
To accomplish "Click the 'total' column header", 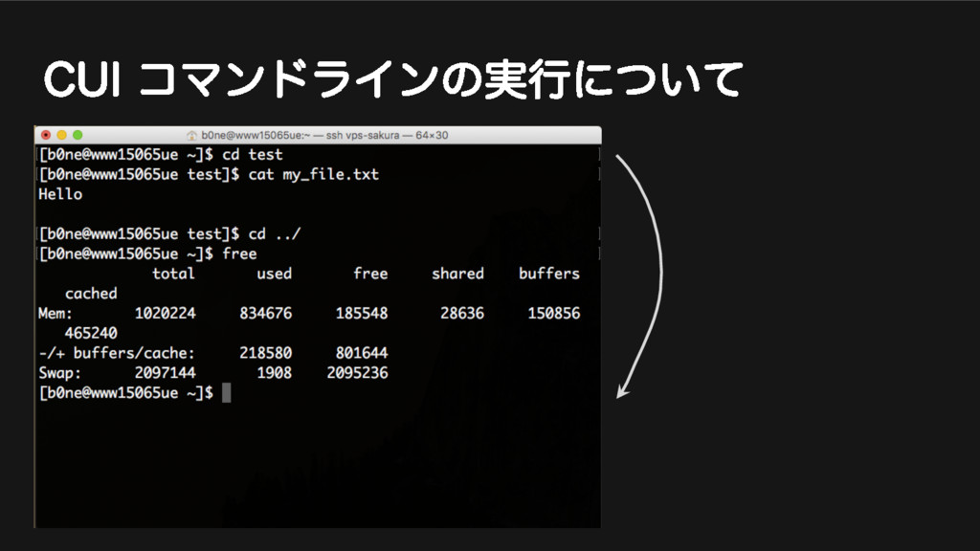I will pos(174,274).
